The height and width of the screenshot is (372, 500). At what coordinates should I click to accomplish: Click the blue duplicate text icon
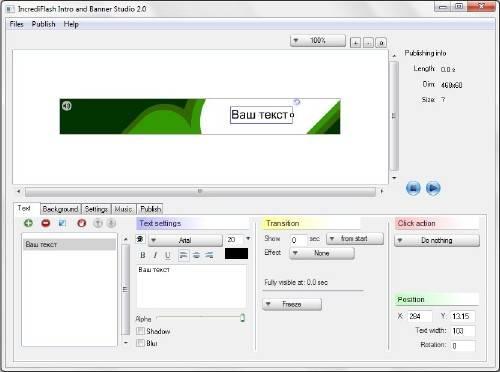[x=62, y=223]
